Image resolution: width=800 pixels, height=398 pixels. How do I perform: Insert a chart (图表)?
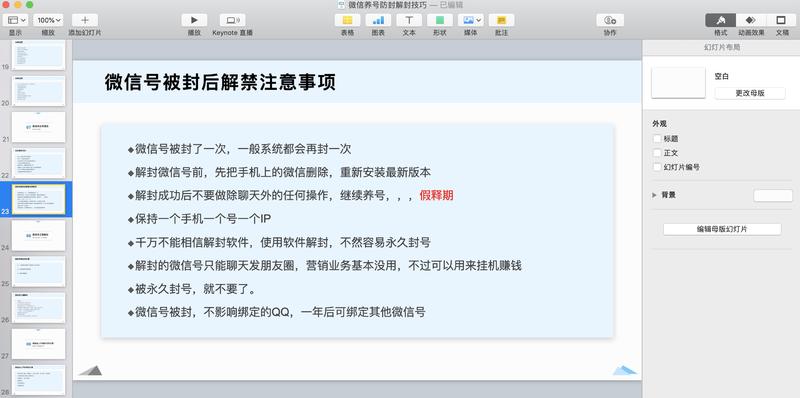[x=378, y=20]
